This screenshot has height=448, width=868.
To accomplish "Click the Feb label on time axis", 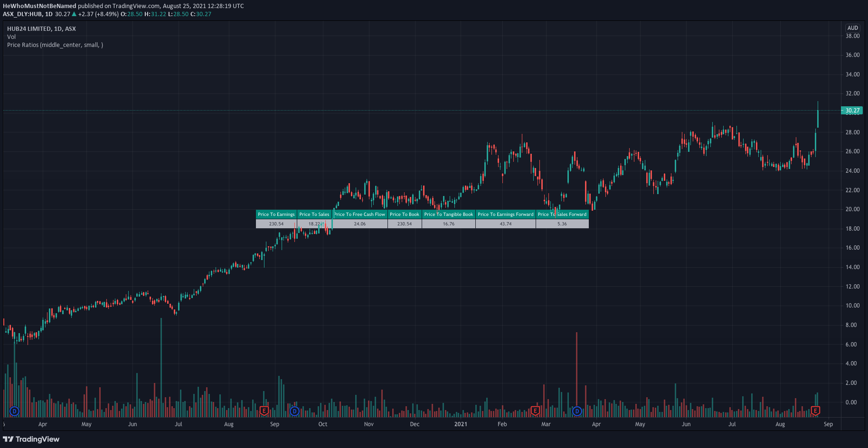I will click(502, 424).
